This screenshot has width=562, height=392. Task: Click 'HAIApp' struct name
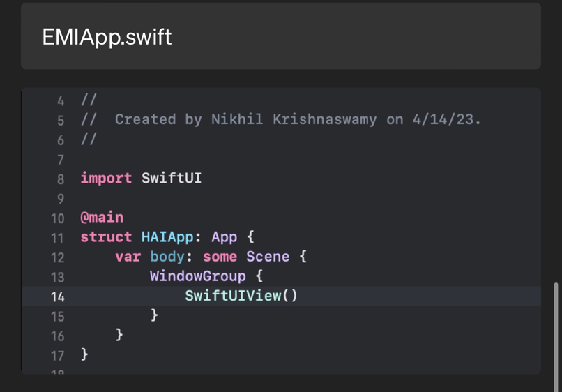[167, 237]
